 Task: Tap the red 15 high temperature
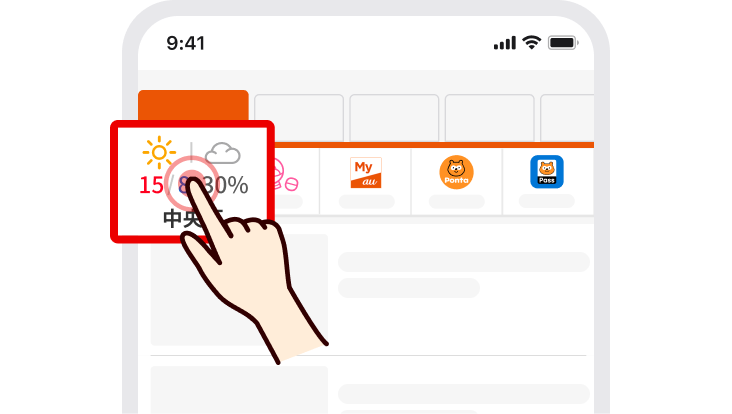tap(151, 185)
